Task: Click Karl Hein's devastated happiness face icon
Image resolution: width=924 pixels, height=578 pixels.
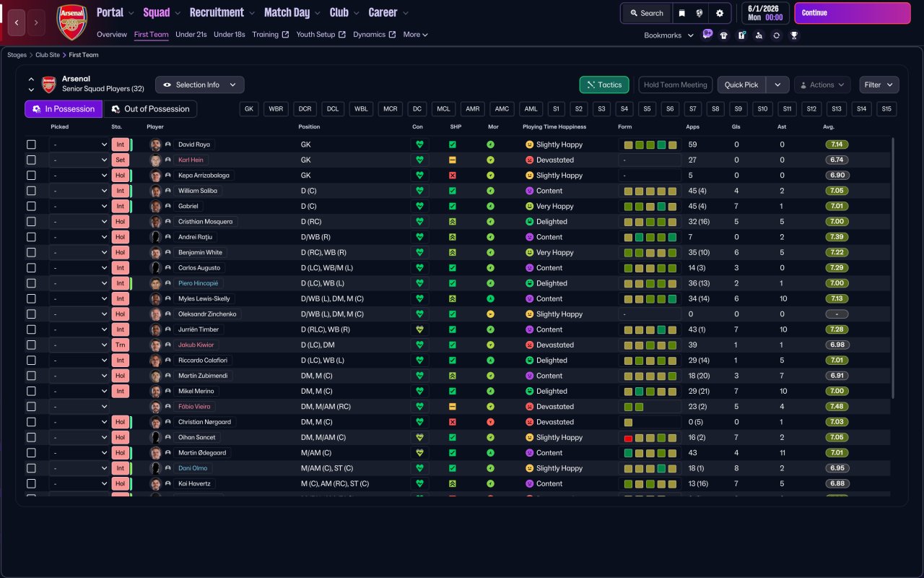Action: pos(529,160)
